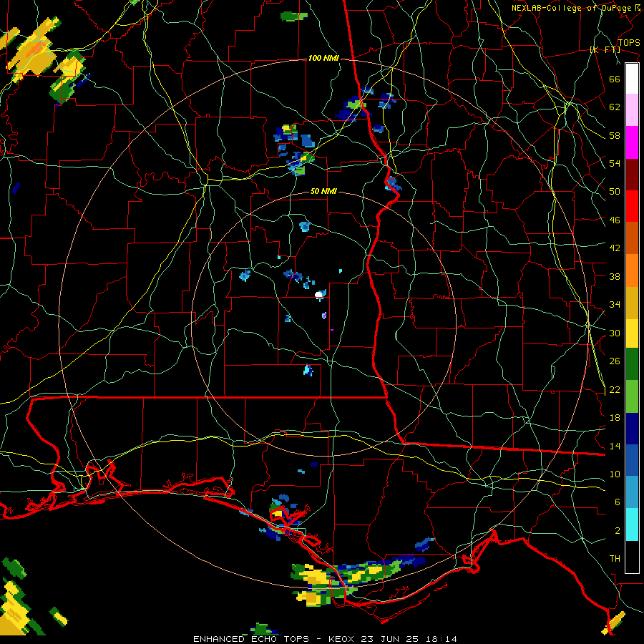The image size is (644, 644).
Task: Click the white echo near the radar center
Action: (318, 295)
